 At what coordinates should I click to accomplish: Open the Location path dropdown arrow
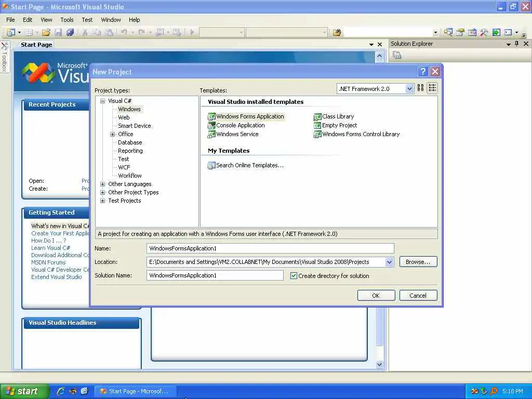(389, 262)
